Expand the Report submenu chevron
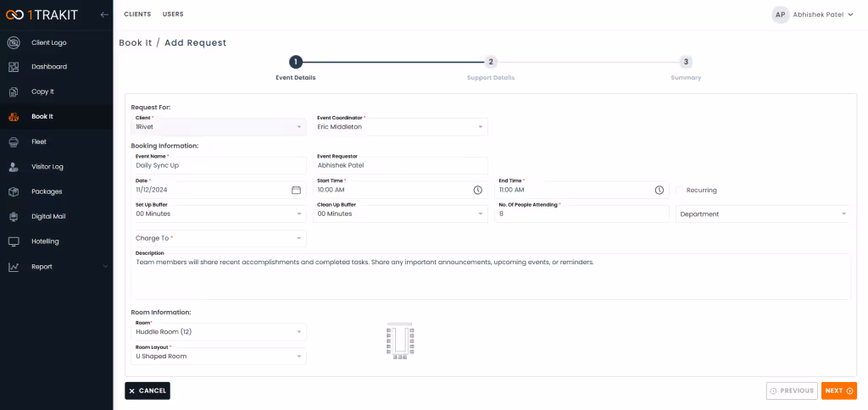The width and height of the screenshot is (868, 410). 105,267
